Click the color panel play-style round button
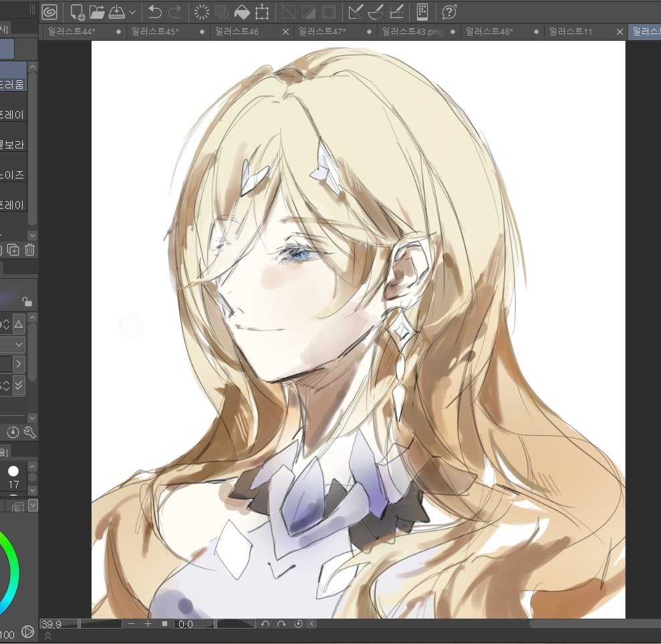The width and height of the screenshot is (661, 644). (27, 631)
